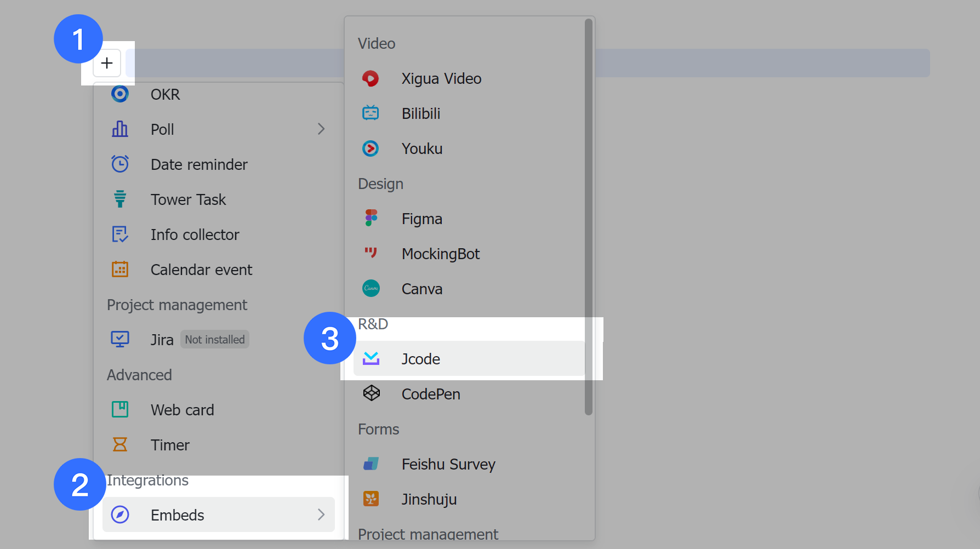Choose CodePen embed option
Image resolution: width=980 pixels, height=549 pixels.
469,394
